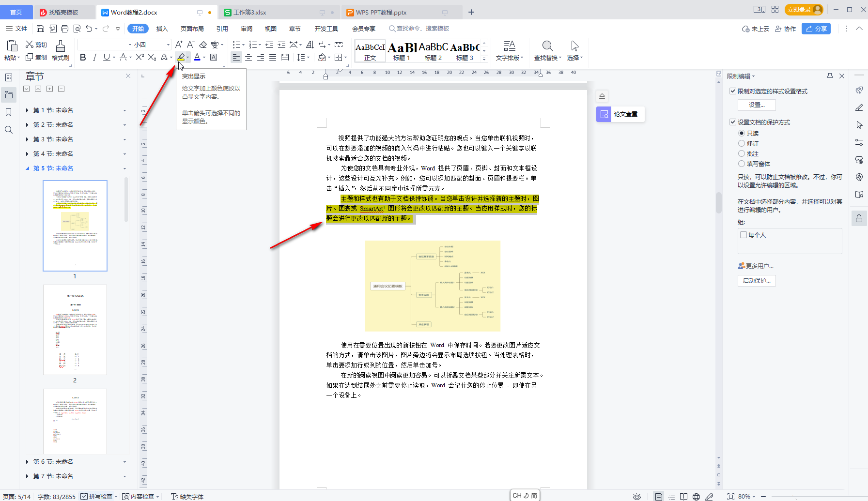Open the font size 小四 dropdown
The height and width of the screenshot is (501, 868).
click(x=168, y=45)
